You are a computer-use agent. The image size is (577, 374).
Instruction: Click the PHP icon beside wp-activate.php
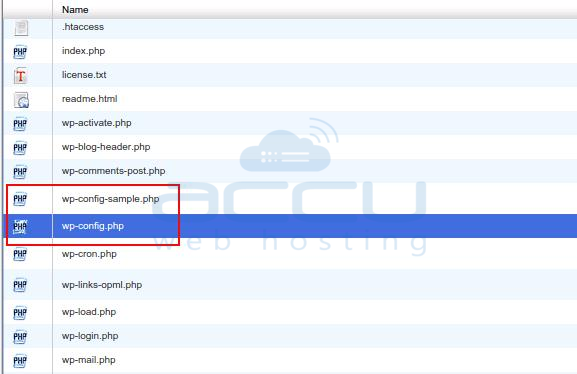tap(20, 124)
